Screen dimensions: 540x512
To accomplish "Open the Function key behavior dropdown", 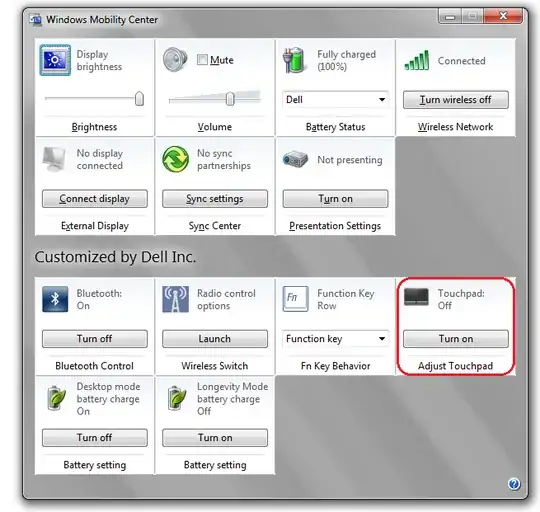I will 335,339.
